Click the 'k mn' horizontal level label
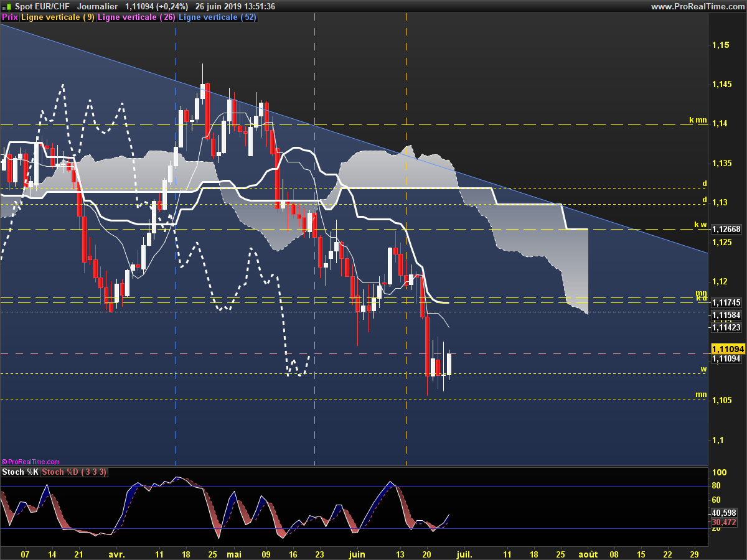Image resolution: width=747 pixels, height=560 pixels. coord(698,120)
